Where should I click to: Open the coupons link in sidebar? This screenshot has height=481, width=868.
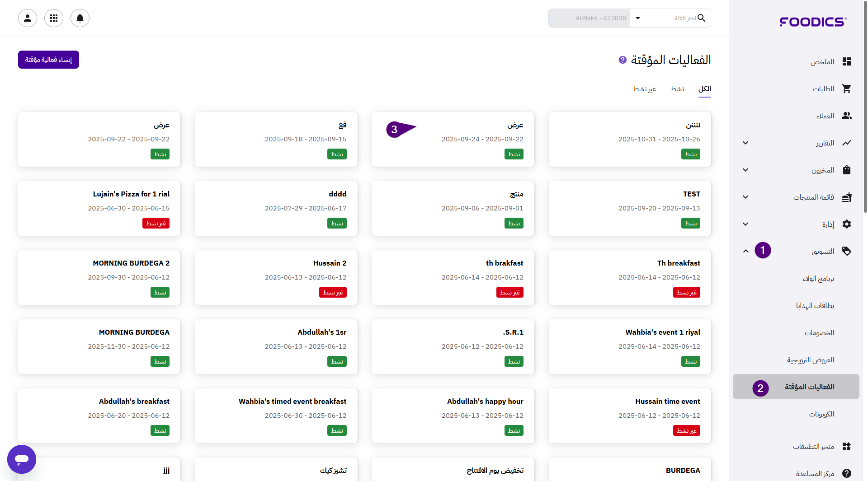pos(821,414)
